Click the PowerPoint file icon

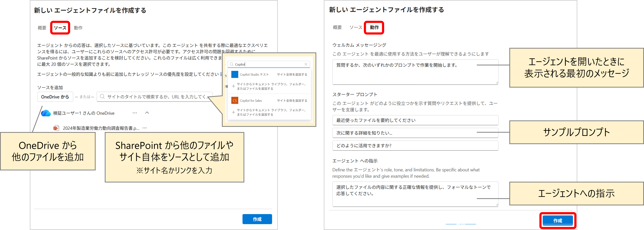[56, 128]
